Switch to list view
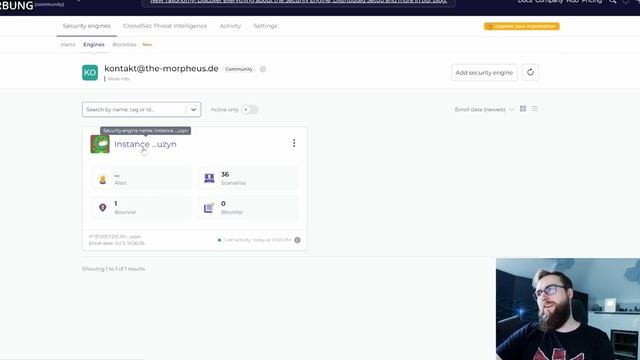The image size is (640, 360). (x=535, y=109)
